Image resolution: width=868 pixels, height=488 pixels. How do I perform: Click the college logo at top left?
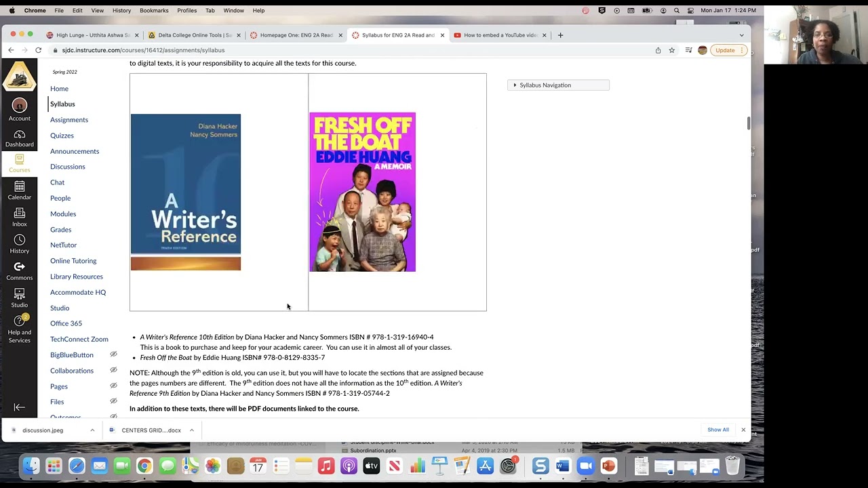click(x=19, y=76)
